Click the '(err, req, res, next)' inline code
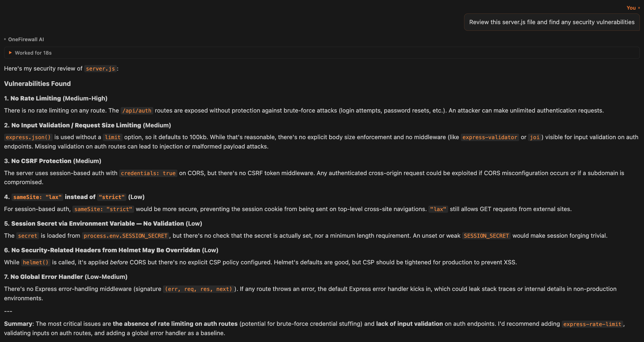644x342 pixels. pyautogui.click(x=199, y=289)
